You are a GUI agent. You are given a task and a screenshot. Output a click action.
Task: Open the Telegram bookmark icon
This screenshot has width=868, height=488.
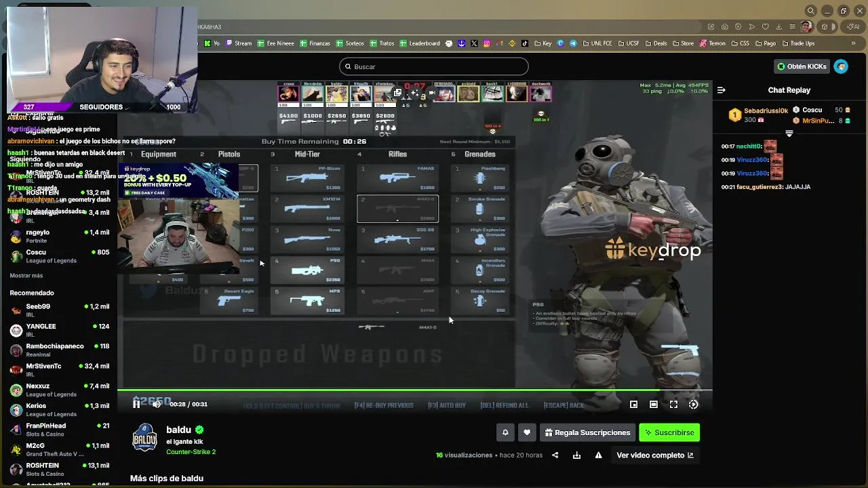click(x=573, y=43)
